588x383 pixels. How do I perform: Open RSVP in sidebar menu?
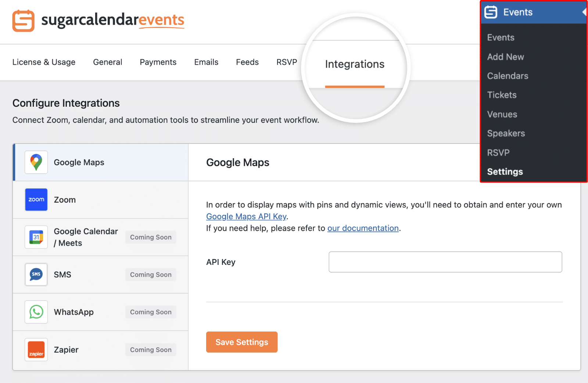click(x=498, y=153)
